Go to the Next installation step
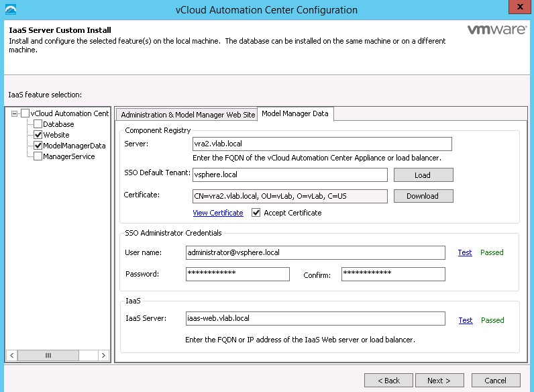Image resolution: width=534 pixels, height=392 pixels. [439, 381]
